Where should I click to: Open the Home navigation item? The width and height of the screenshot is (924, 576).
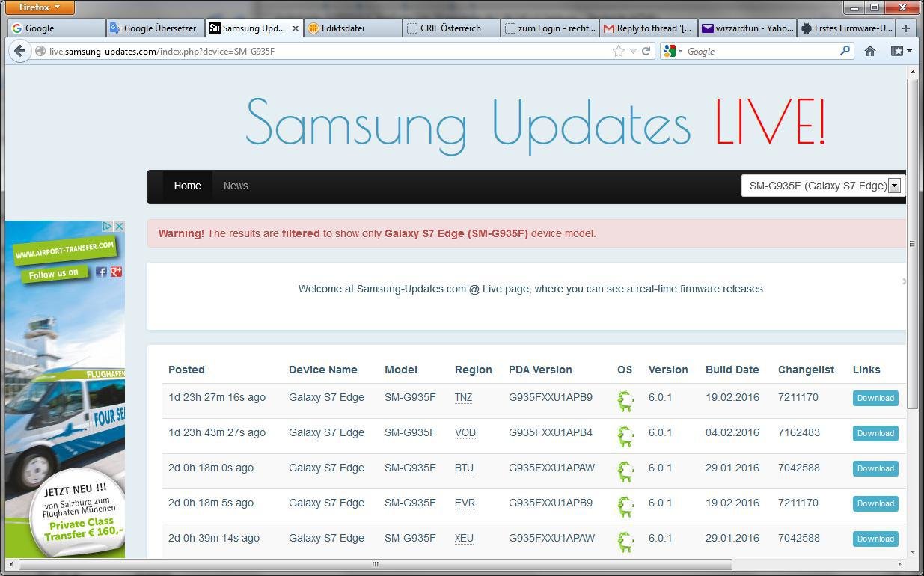pyautogui.click(x=187, y=186)
